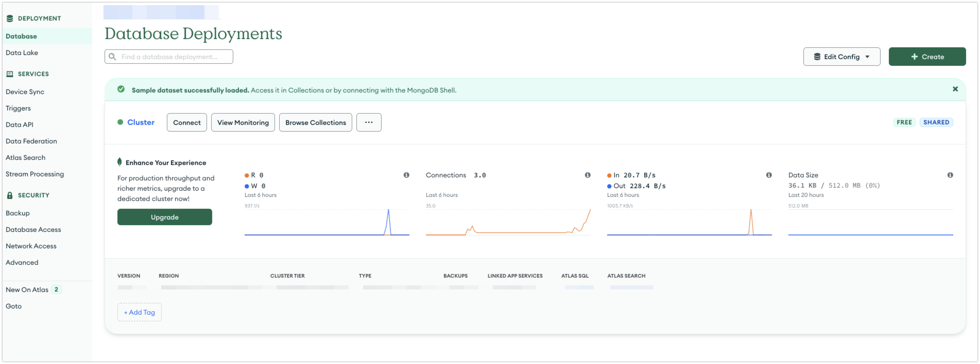Open Data Lake in the sidebar
This screenshot has height=364, width=980.
(x=22, y=53)
